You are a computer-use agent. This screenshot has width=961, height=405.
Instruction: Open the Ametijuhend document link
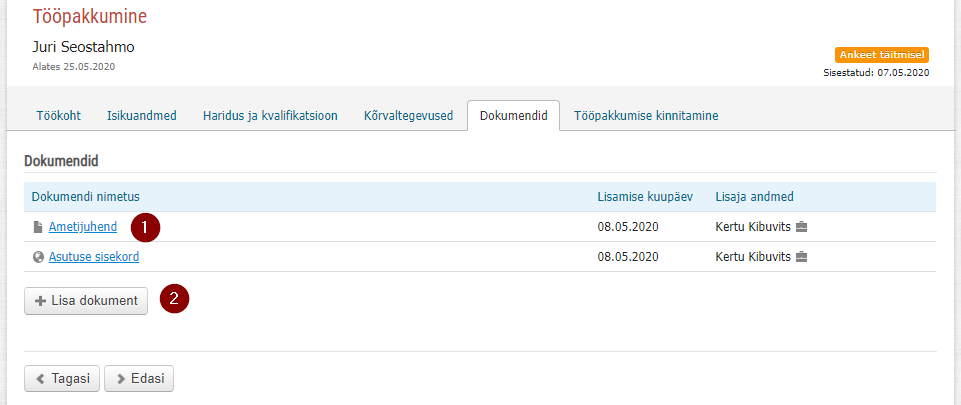pyautogui.click(x=83, y=227)
